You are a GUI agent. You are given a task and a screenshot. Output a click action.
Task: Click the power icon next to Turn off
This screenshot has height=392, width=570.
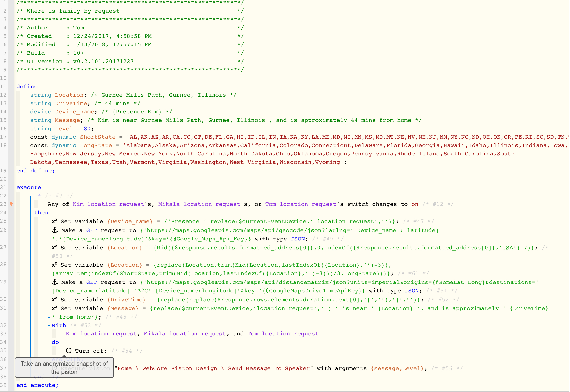(69, 351)
